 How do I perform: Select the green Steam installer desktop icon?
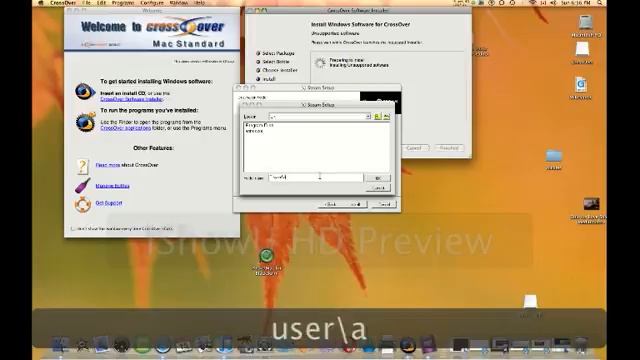tap(267, 261)
